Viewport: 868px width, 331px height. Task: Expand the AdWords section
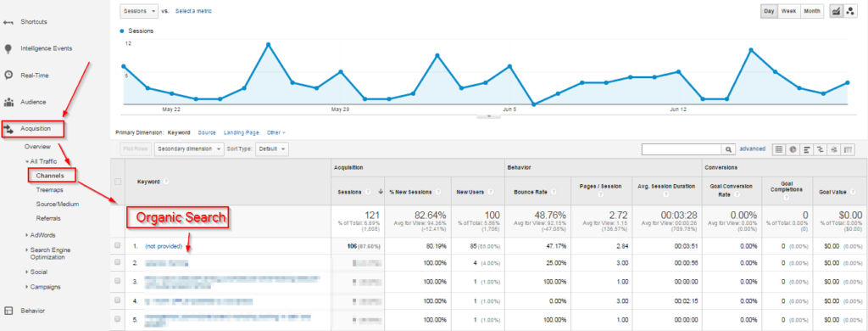[x=26, y=235]
